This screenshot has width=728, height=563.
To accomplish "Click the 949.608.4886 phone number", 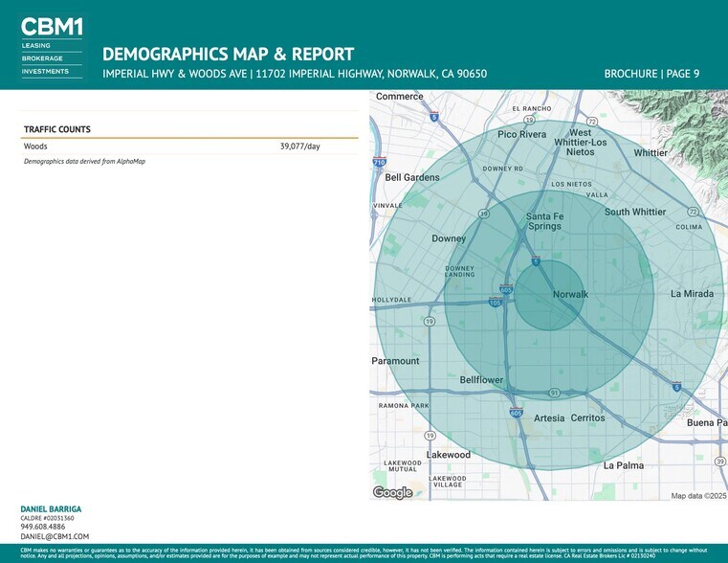I will pyautogui.click(x=43, y=527).
